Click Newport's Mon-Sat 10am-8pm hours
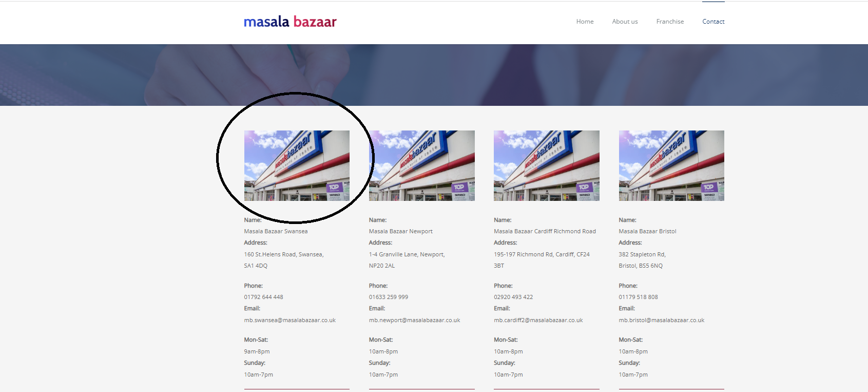The image size is (868, 392). click(383, 351)
